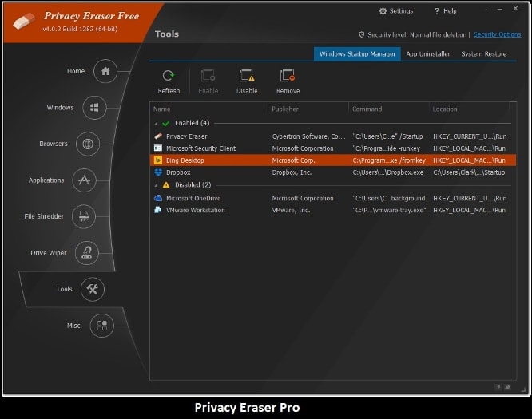Click the Enable toolbar icon
The image size is (532, 419).
coord(208,76)
